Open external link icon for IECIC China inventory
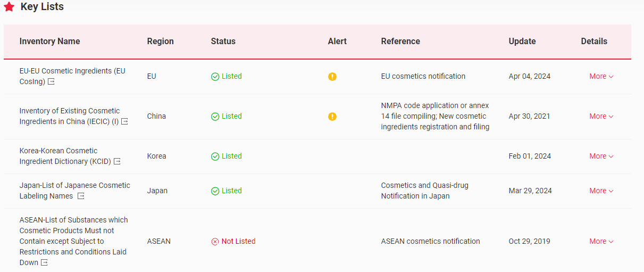 click(x=124, y=122)
